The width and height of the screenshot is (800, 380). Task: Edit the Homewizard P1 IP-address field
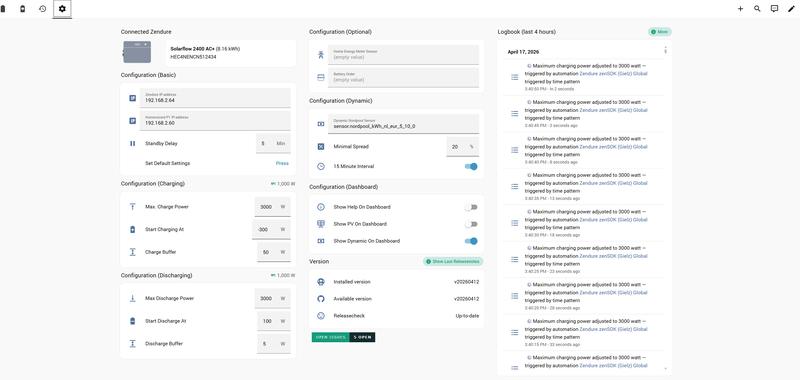[215, 121]
